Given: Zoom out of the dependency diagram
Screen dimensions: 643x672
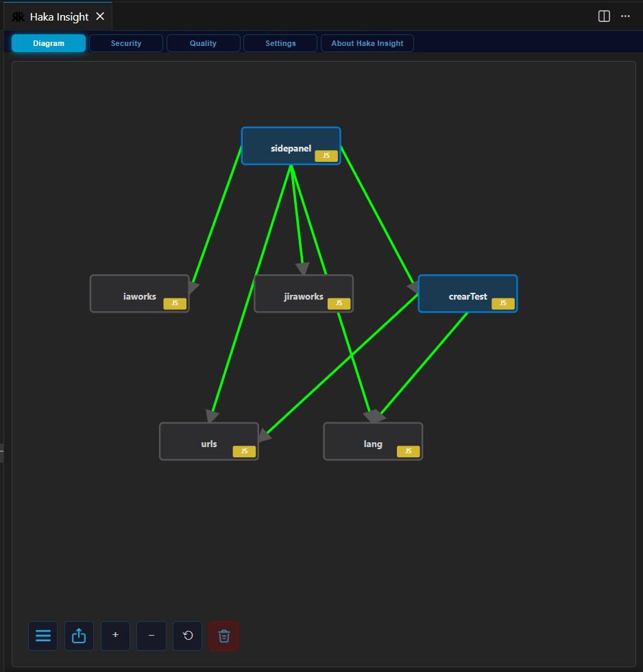Looking at the screenshot, I should point(151,636).
